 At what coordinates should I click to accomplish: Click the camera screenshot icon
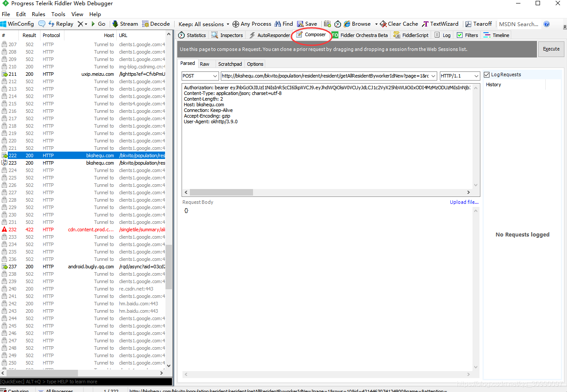coord(327,24)
